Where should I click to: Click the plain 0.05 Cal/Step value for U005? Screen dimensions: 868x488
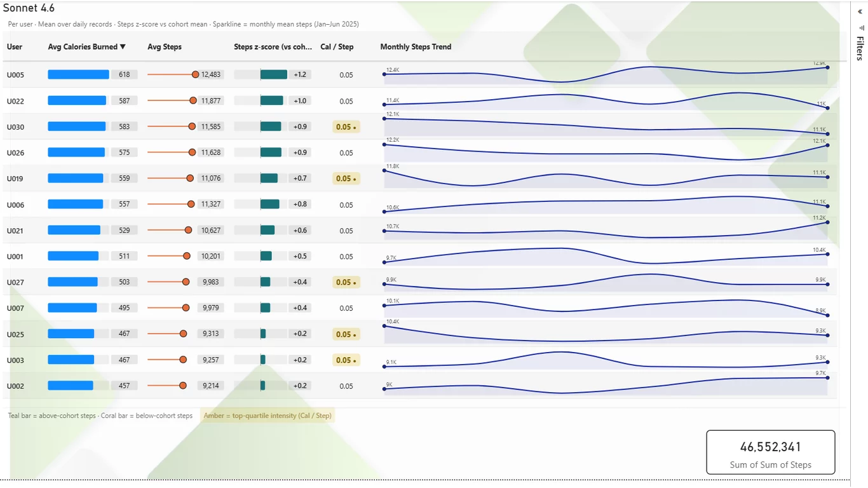coord(346,75)
